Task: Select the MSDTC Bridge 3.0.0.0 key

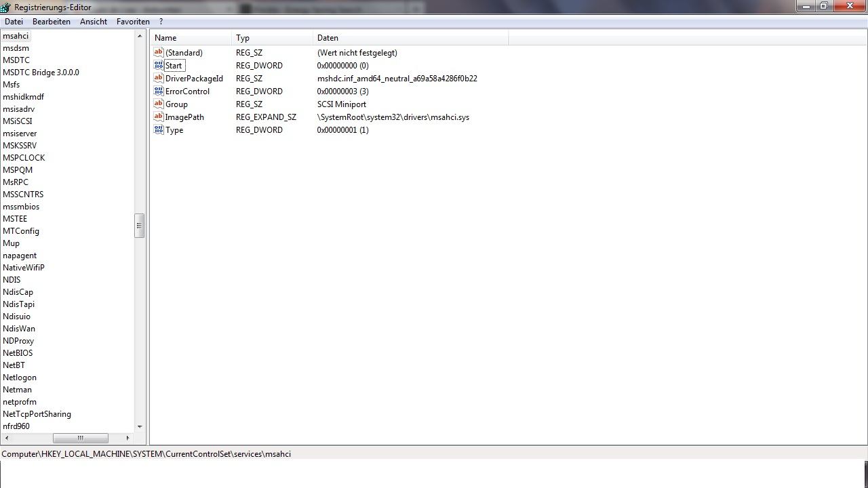Action: (x=41, y=73)
